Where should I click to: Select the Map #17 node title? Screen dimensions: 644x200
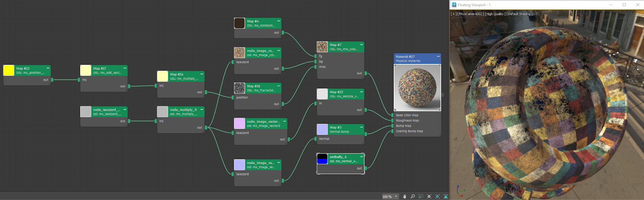(x=100, y=69)
